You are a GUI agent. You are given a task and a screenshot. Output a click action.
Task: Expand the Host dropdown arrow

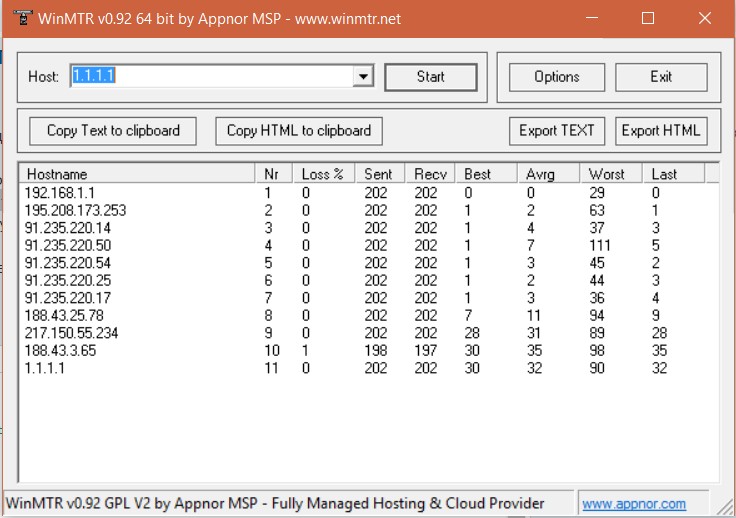point(363,77)
